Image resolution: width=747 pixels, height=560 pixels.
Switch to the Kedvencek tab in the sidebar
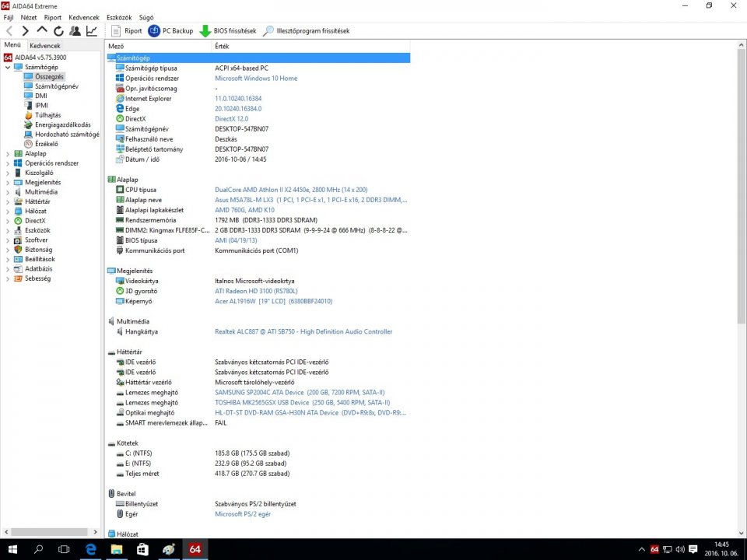click(x=45, y=46)
